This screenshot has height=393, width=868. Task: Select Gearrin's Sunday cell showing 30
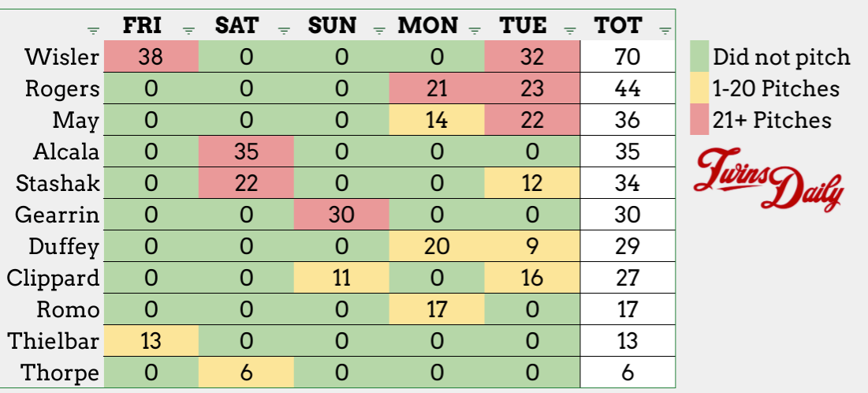341,214
